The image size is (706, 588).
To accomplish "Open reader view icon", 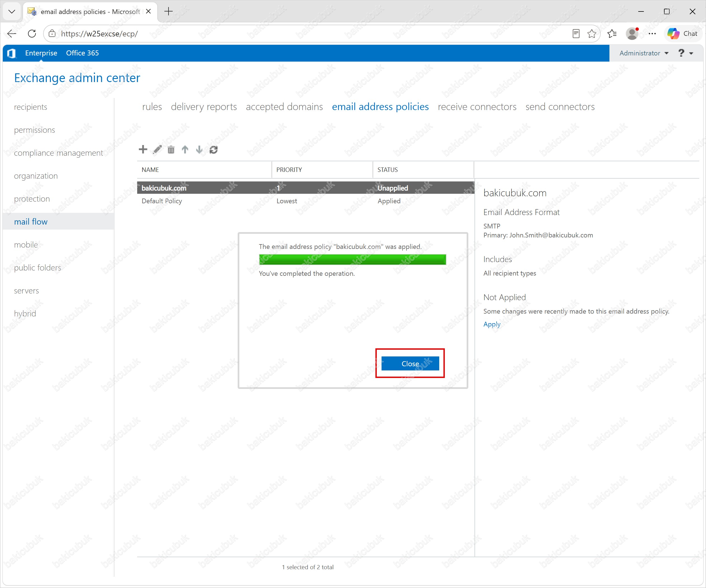I will click(576, 34).
